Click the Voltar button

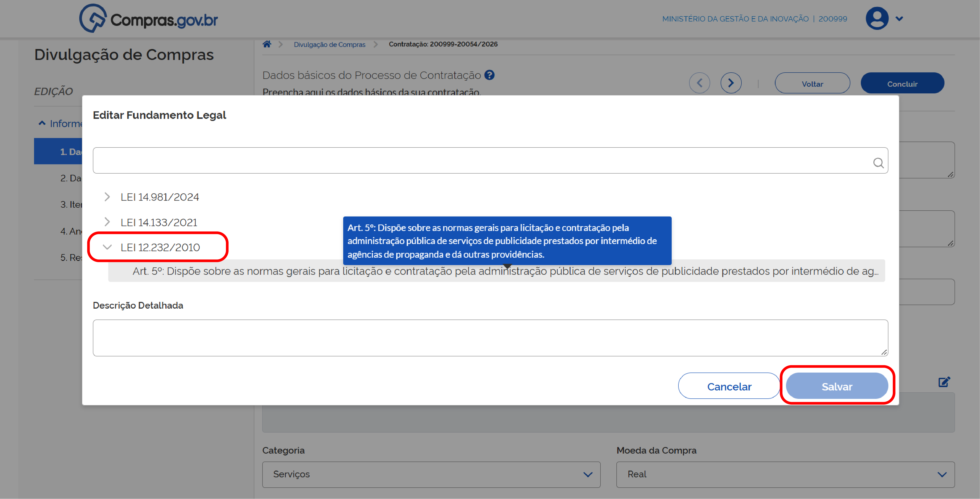[812, 84]
